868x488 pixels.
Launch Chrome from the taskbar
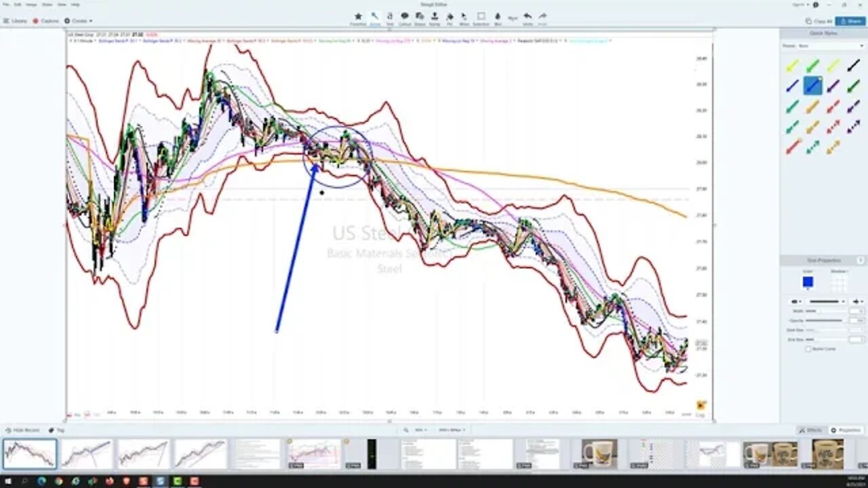point(58,481)
